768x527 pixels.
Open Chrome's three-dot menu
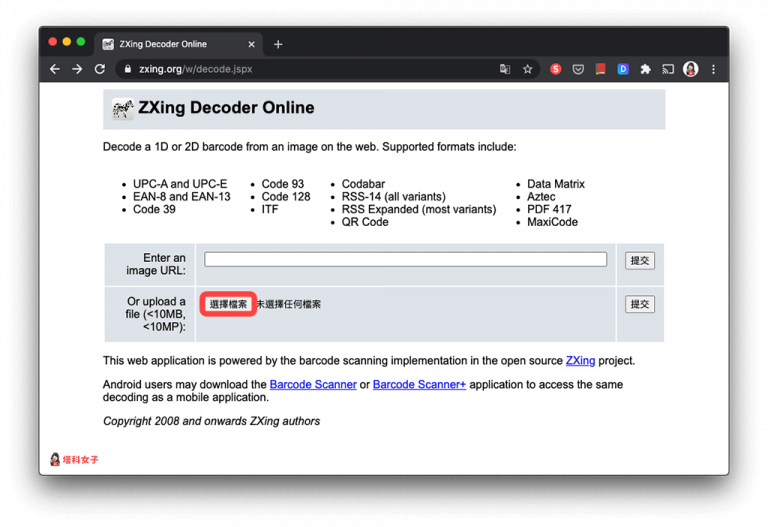(x=713, y=69)
